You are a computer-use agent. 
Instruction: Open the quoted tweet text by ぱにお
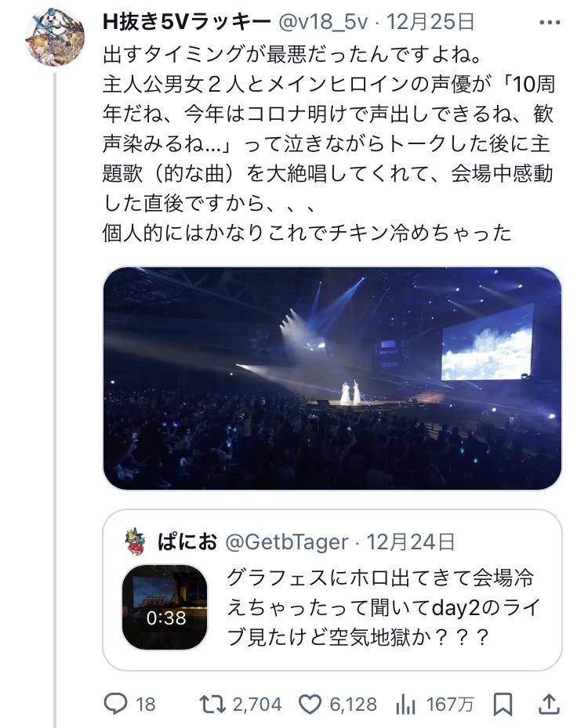(x=380, y=608)
